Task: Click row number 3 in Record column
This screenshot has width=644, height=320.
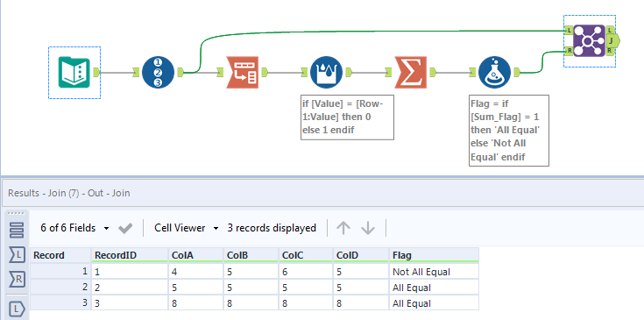Action: 60,303
